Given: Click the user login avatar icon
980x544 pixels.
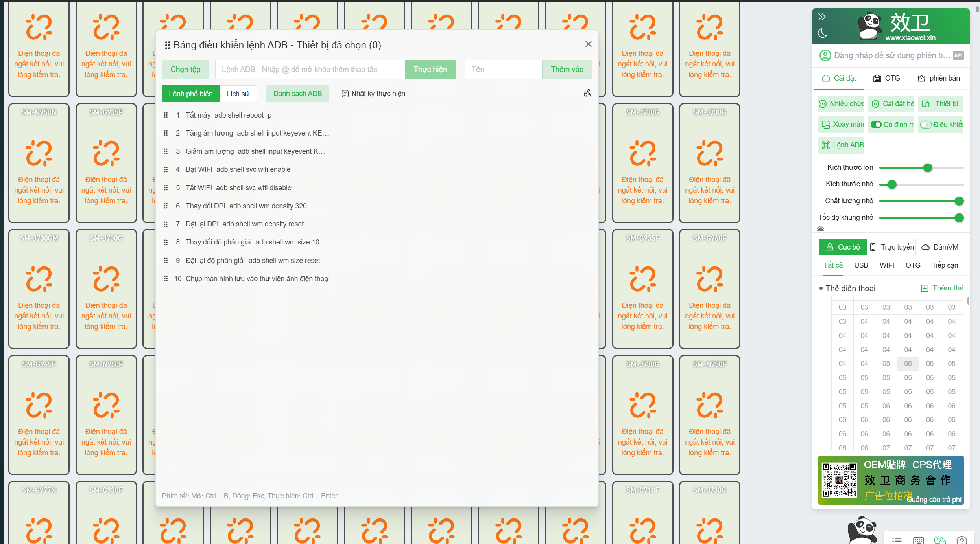Looking at the screenshot, I should tap(825, 55).
